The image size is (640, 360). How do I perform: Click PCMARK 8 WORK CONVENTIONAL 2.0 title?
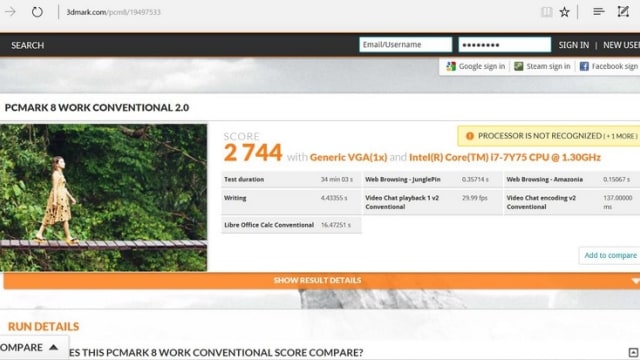97,108
